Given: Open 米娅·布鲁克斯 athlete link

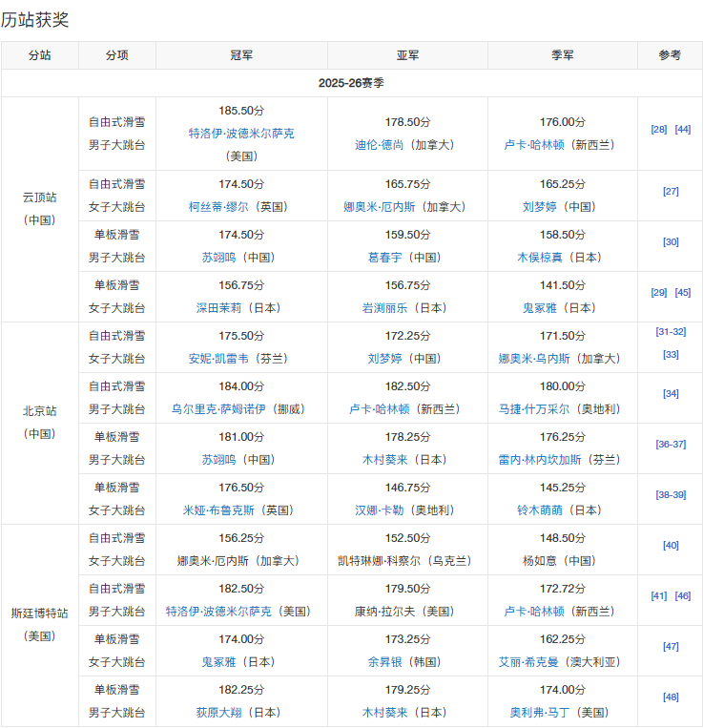Looking at the screenshot, I should coord(218,510).
